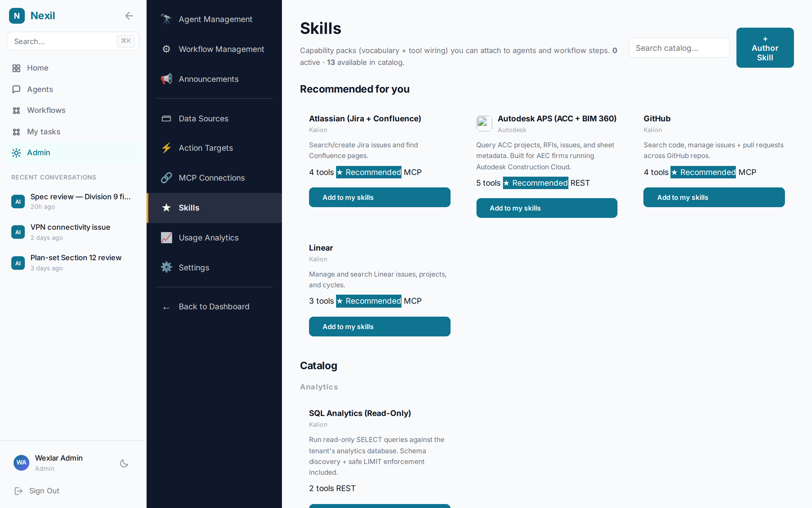The width and height of the screenshot is (812, 508).
Task: Collapse the sidebar with the back arrow
Action: point(129,16)
